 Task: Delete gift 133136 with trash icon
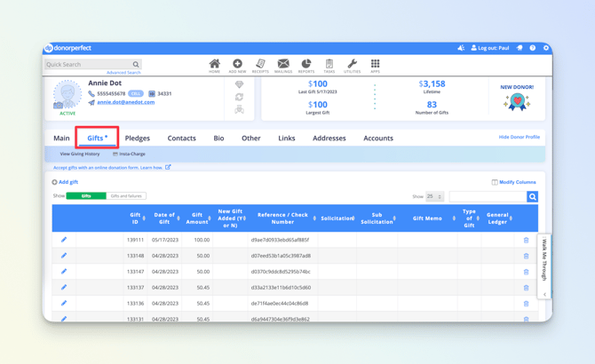click(x=526, y=304)
